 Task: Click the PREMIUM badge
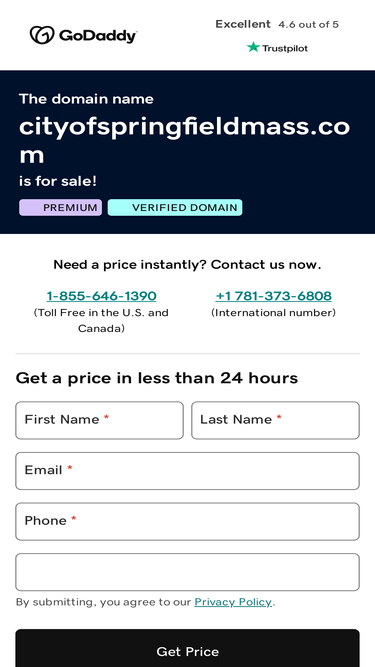tap(60, 208)
